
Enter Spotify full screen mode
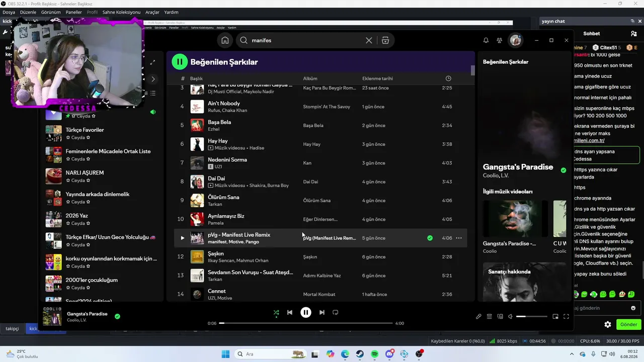click(566, 316)
